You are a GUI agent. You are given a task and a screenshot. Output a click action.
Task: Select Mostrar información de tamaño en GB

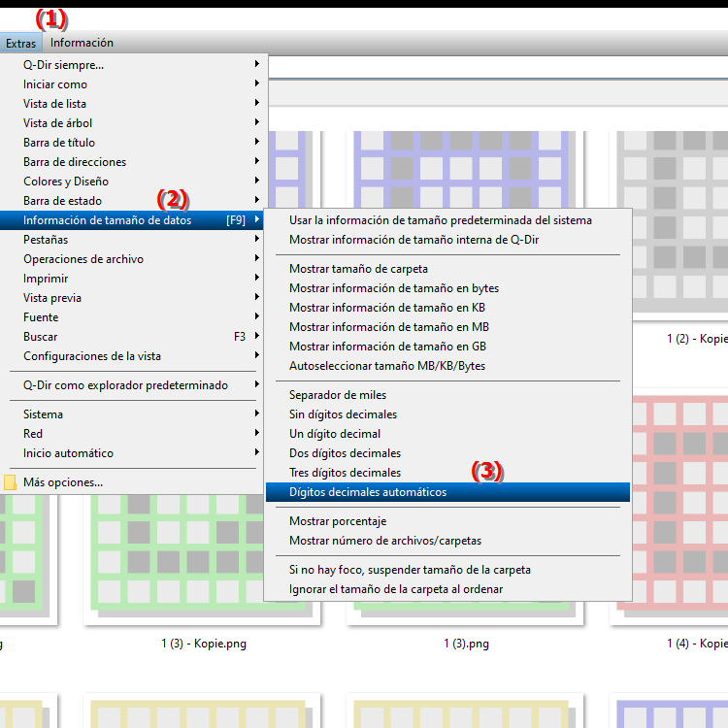(448, 347)
